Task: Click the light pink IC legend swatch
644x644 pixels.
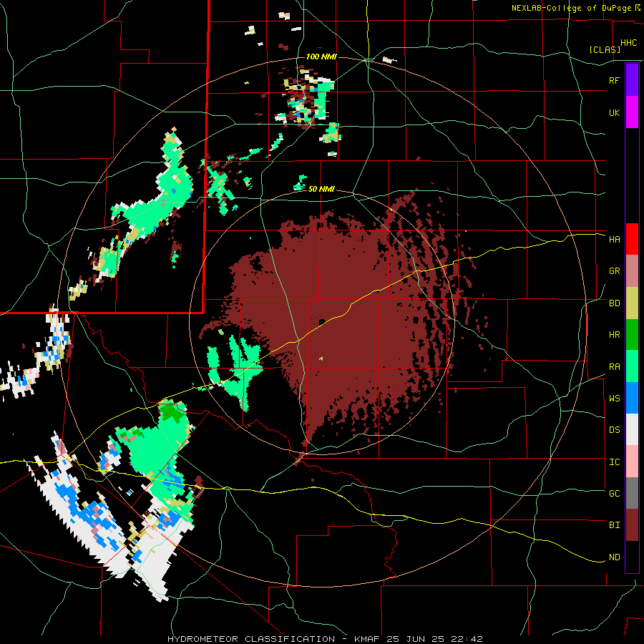Action: 632,462
